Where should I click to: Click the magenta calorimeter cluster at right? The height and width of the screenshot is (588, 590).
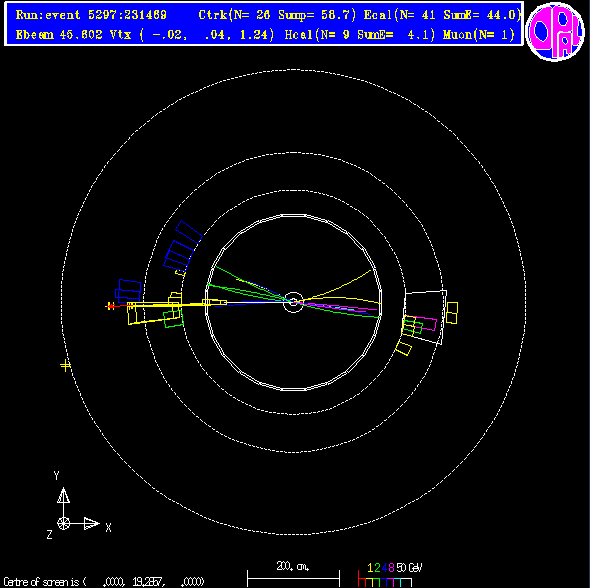pos(424,323)
